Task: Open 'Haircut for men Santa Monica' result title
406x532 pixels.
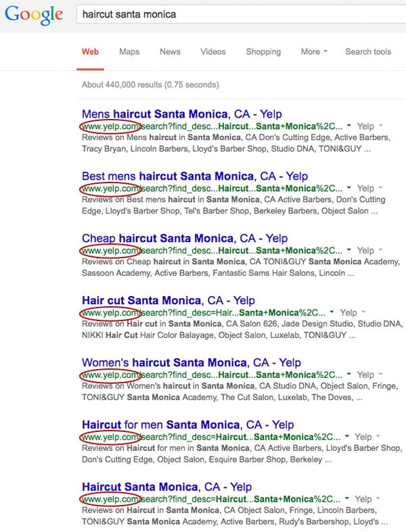Action: (188, 425)
